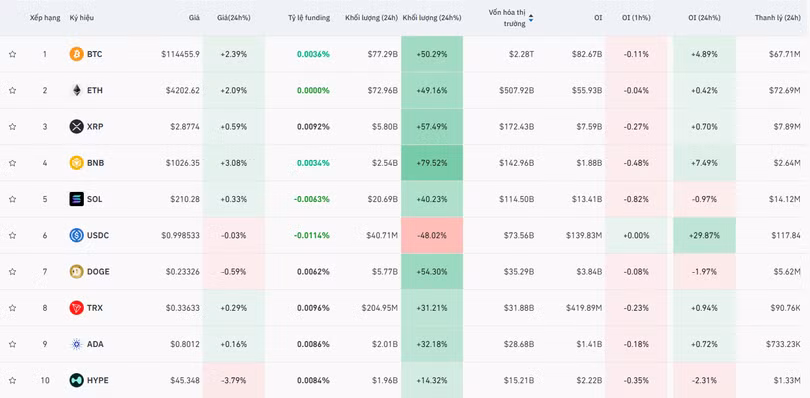
Task: Open the ADA symbol link
Action: (95, 344)
